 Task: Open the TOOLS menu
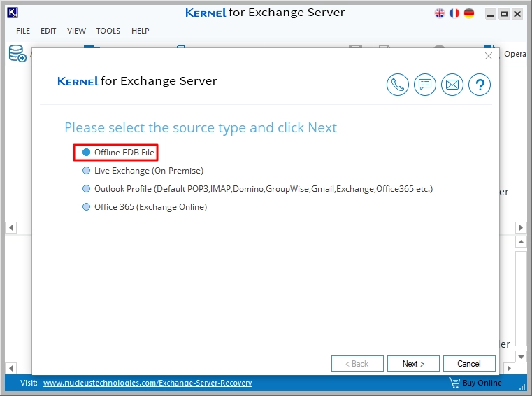coord(108,31)
